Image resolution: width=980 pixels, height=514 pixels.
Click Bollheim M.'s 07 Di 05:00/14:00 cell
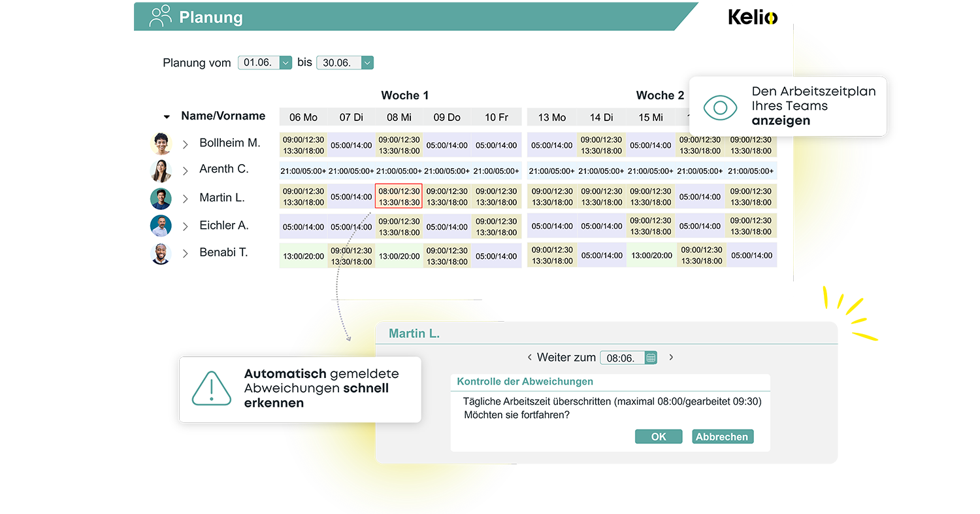tap(351, 145)
